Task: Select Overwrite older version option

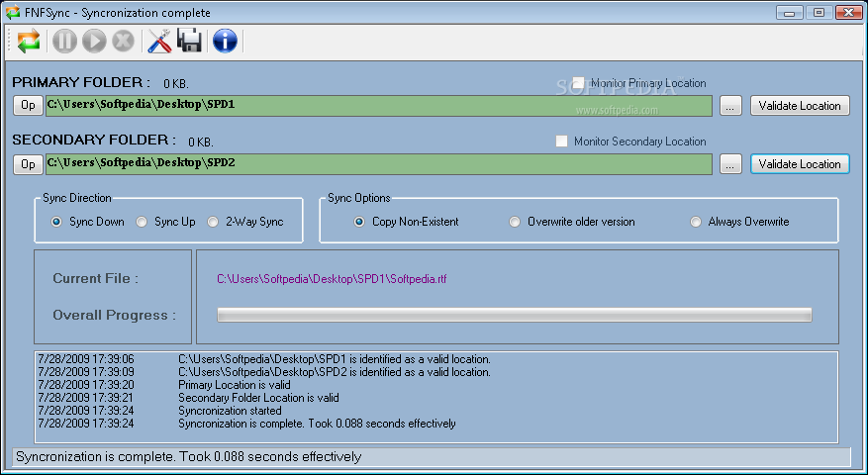Action: pyautogui.click(x=515, y=222)
